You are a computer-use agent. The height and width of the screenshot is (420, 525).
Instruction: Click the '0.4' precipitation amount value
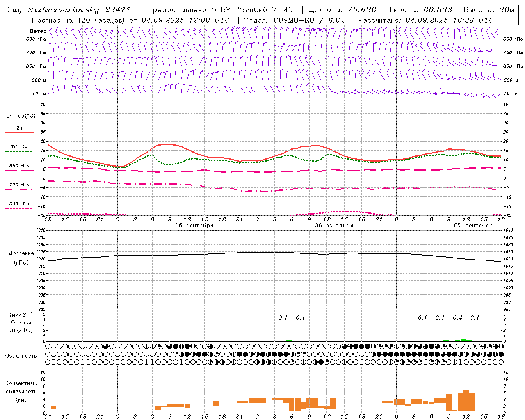[x=457, y=318]
